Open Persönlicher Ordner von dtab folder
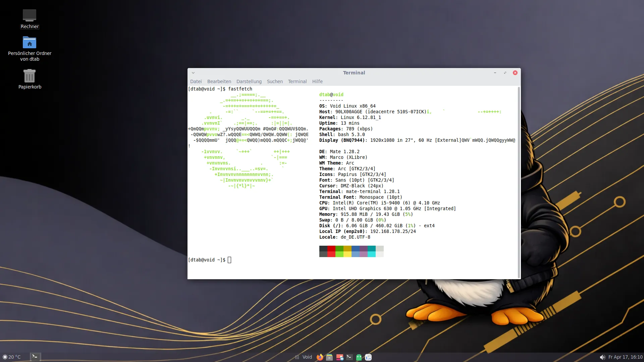The width and height of the screenshot is (644, 362). click(30, 43)
